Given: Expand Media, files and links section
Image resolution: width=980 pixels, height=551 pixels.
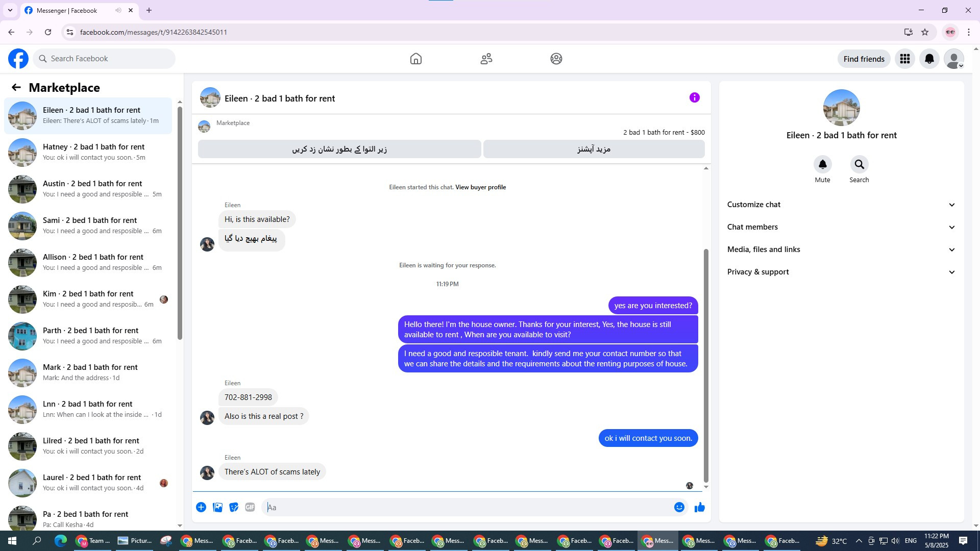Looking at the screenshot, I should (x=841, y=249).
